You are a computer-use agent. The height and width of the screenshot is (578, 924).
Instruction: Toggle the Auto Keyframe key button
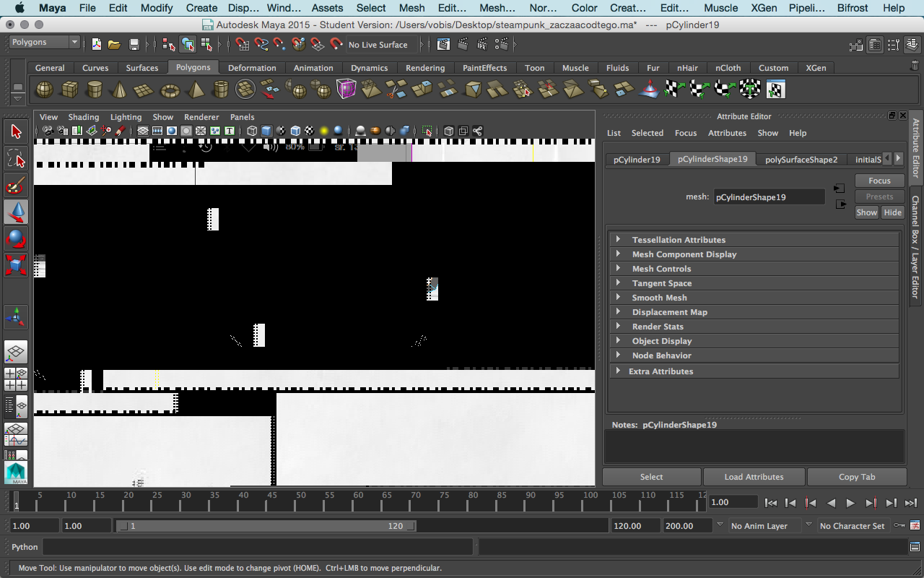pos(899,525)
